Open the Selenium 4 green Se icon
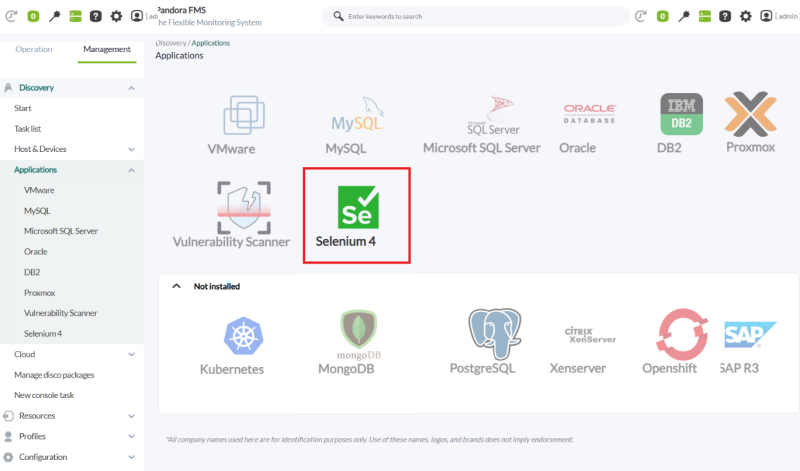800x471 pixels. 358,207
